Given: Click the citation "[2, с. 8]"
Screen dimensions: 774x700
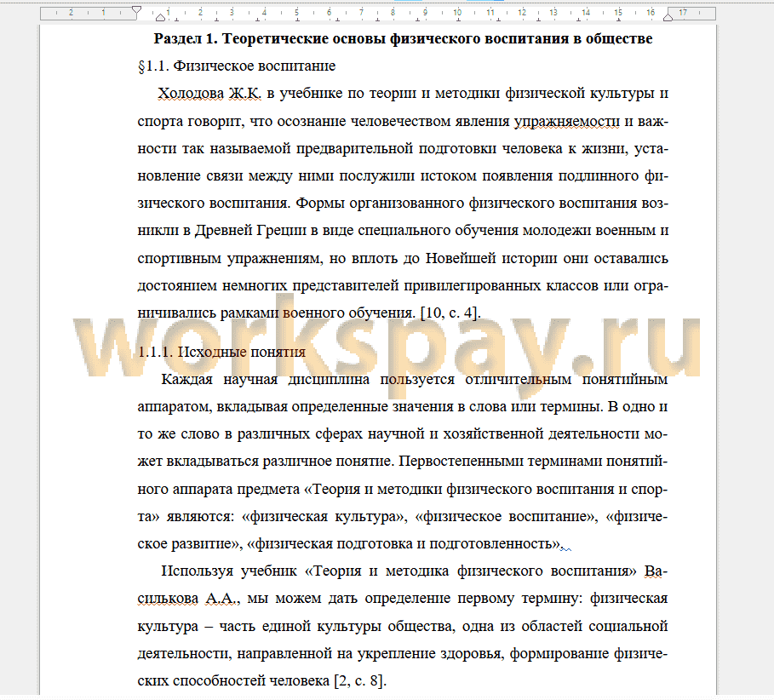Looking at the screenshot, I should coord(360,680).
